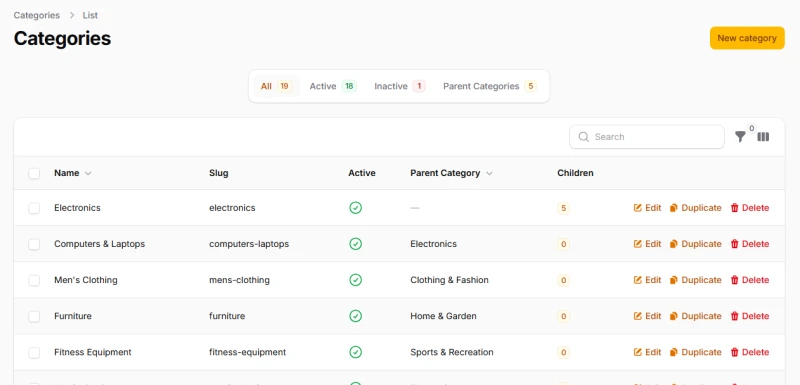Image resolution: width=800 pixels, height=385 pixels.
Task: Select the Men's Clothing row checkbox
Action: tap(34, 280)
